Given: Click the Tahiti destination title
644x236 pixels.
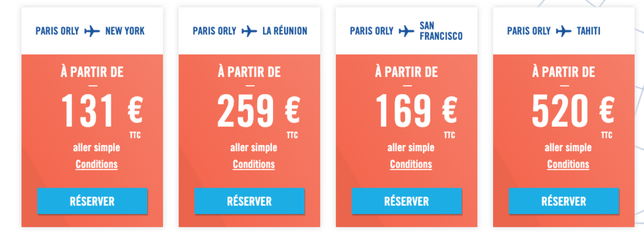Looking at the screenshot, I should 589,31.
